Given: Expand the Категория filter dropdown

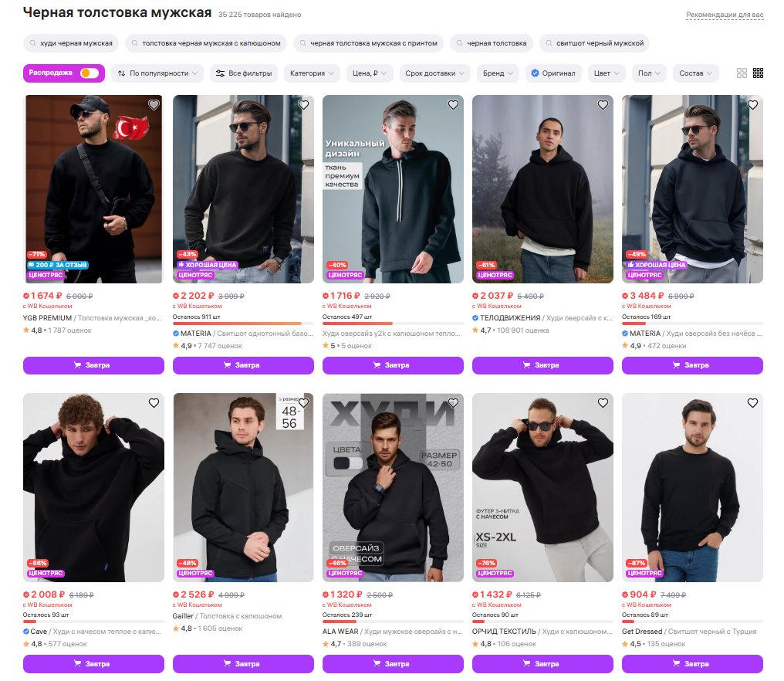Looking at the screenshot, I should pos(313,73).
